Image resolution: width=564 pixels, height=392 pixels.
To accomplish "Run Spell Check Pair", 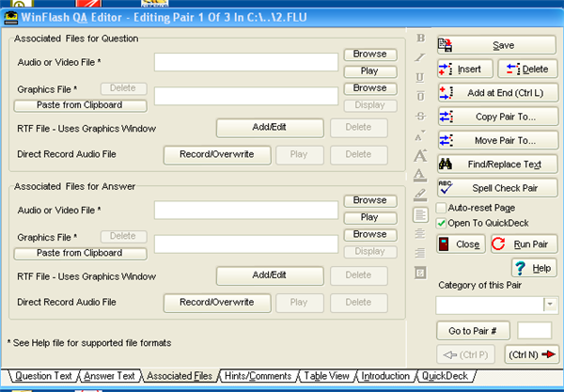I will tap(498, 188).
